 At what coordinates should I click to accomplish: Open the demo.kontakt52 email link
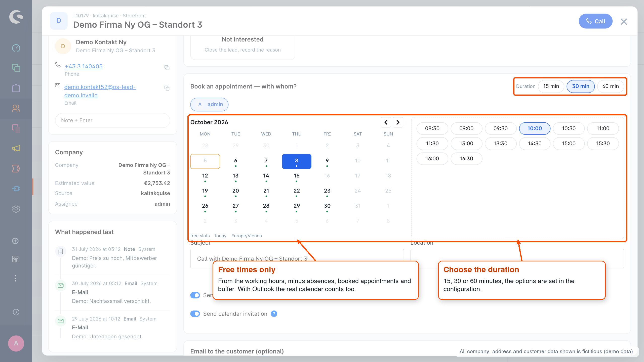pos(100,91)
